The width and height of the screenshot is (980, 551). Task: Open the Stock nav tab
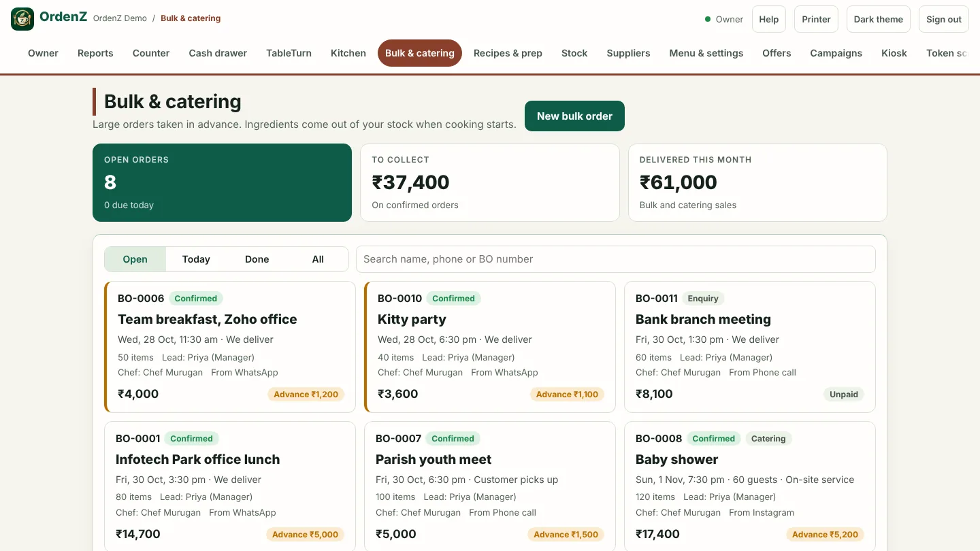574,53
